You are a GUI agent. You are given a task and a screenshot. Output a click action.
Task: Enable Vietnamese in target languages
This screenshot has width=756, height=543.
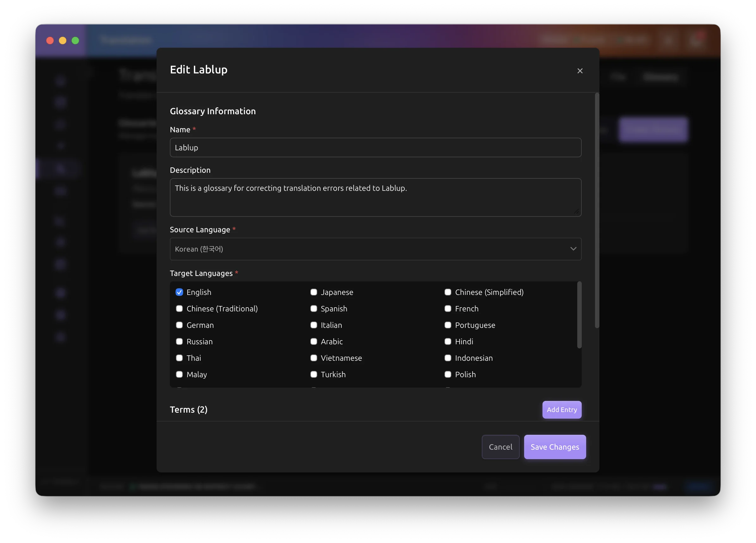(314, 358)
